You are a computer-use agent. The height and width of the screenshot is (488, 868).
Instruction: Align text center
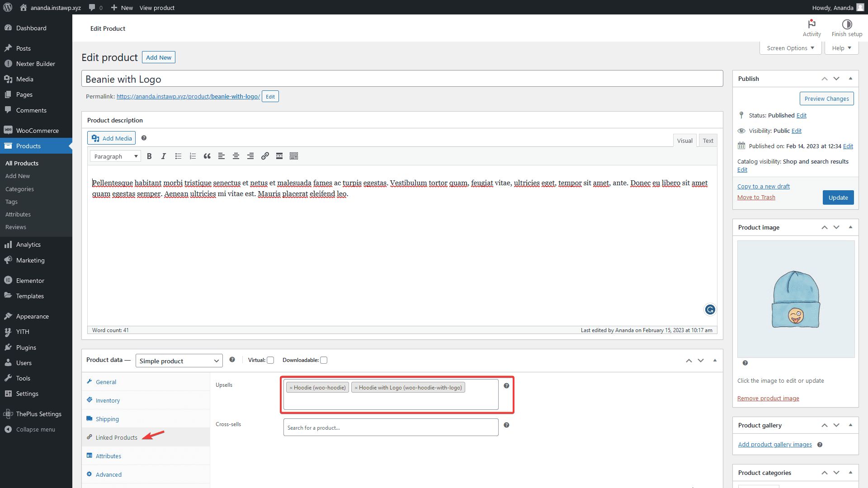(236, 156)
